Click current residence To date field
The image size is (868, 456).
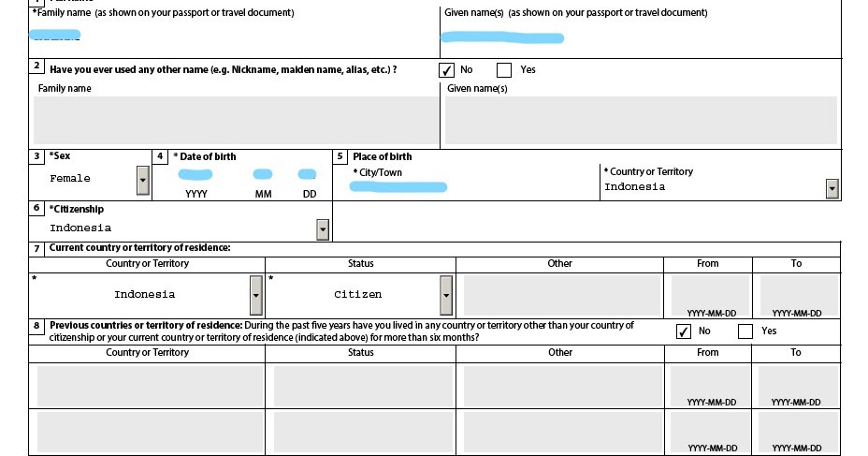[799, 295]
